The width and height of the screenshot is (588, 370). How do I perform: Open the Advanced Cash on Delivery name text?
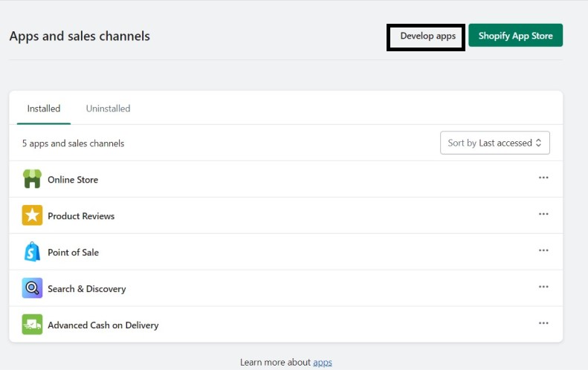pyautogui.click(x=103, y=325)
